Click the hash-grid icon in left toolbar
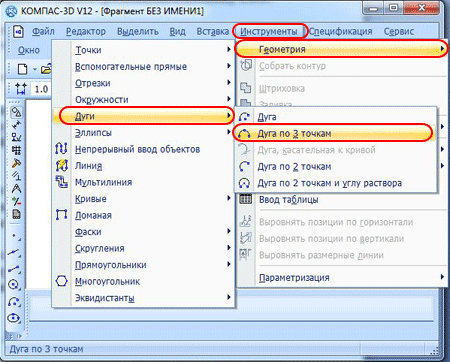The width and height of the screenshot is (450, 362). pos(16,150)
